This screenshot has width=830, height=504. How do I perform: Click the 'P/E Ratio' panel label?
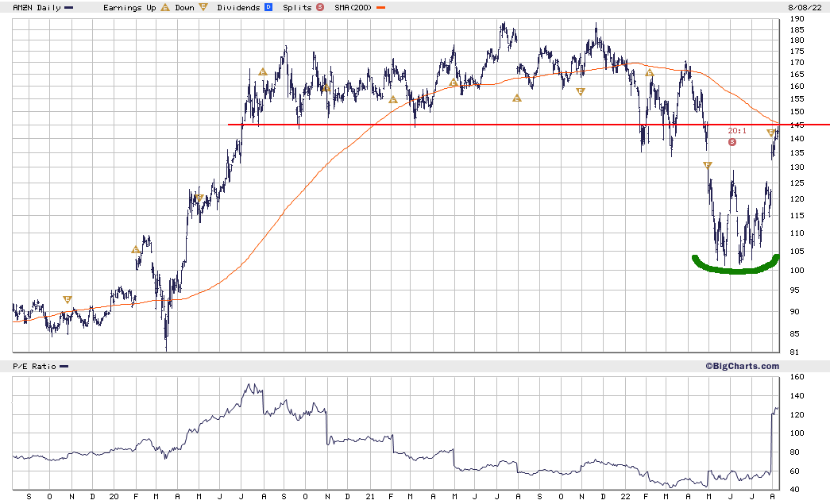point(34,366)
